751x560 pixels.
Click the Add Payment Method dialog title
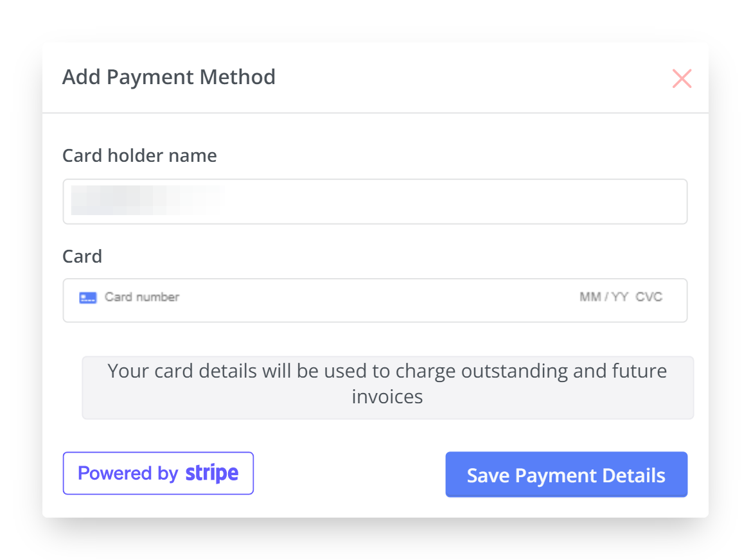click(x=169, y=77)
